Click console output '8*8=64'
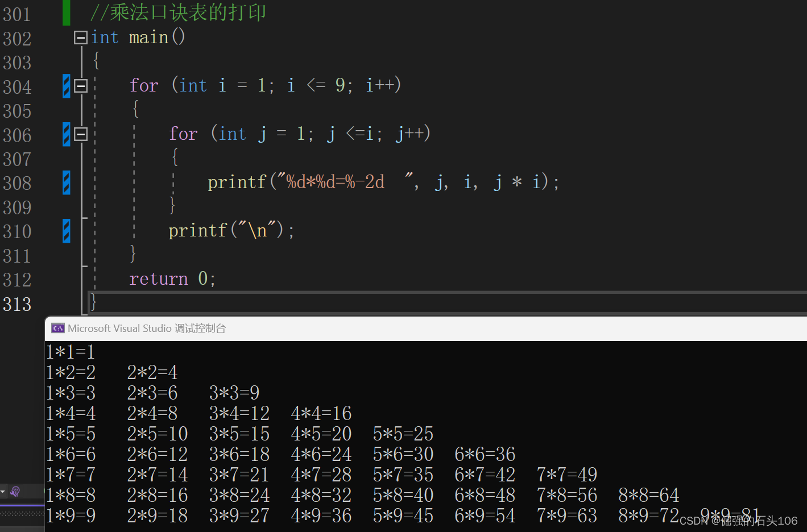The height and width of the screenshot is (532, 807). pos(649,495)
